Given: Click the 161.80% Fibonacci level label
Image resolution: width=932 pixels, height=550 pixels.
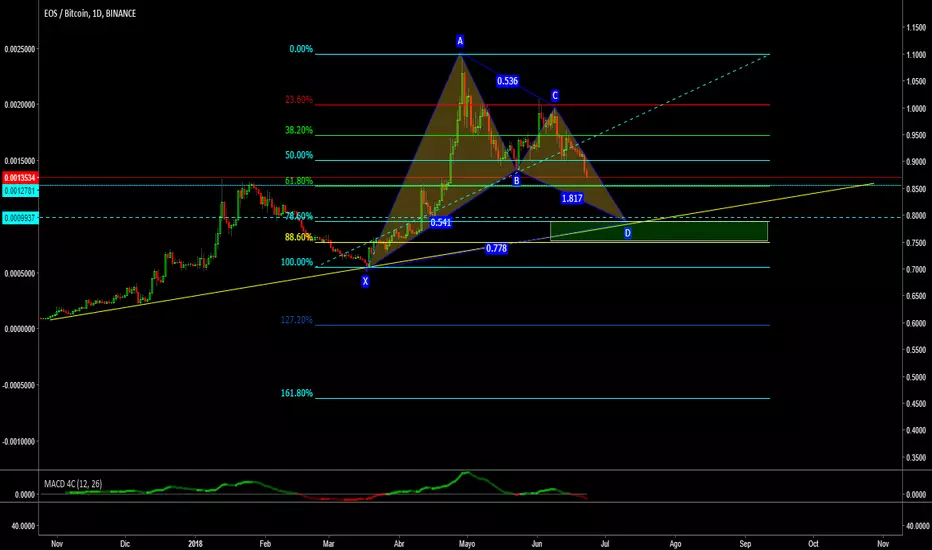Looking at the screenshot, I should coord(297,393).
